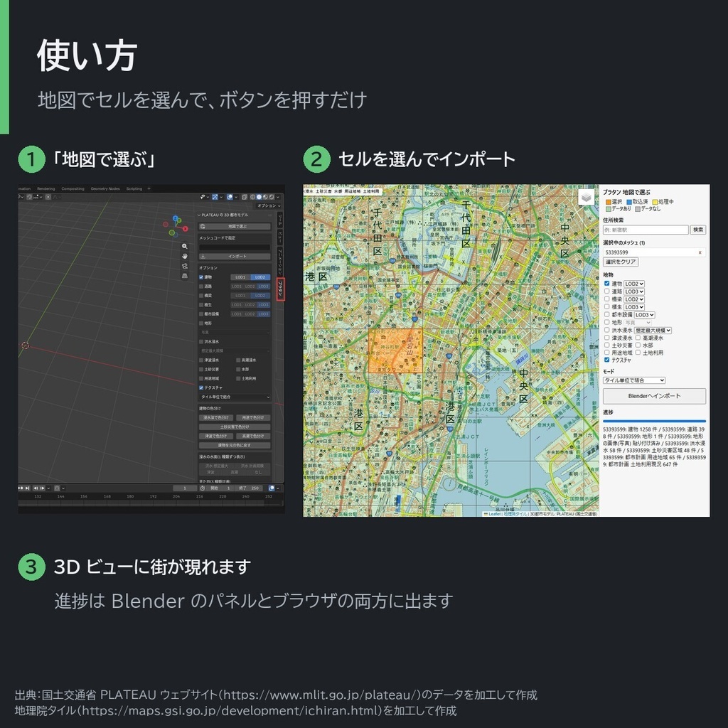Click frame 192 on the Blender timeline ruler

click(x=154, y=496)
